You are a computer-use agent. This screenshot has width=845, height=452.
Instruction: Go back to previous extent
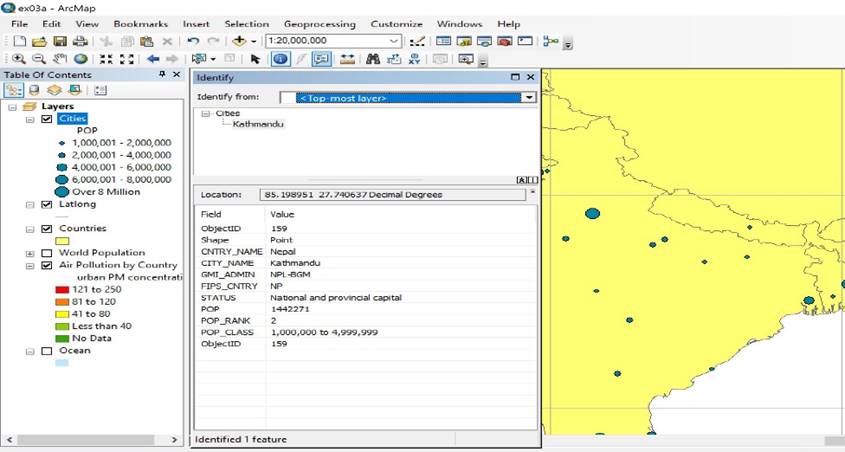(x=153, y=59)
